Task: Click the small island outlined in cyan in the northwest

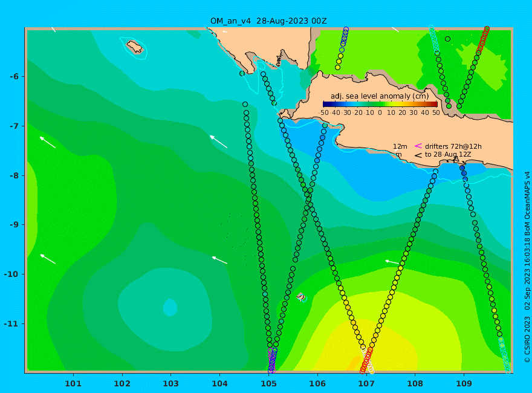Action: (x=135, y=47)
